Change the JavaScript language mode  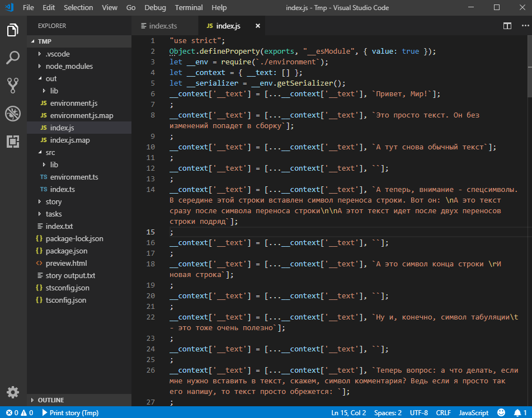(473, 413)
